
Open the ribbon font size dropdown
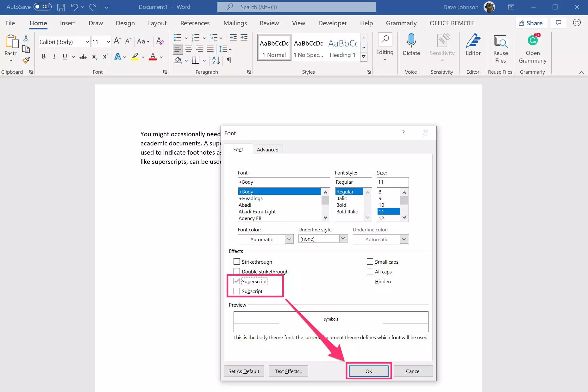(x=108, y=42)
